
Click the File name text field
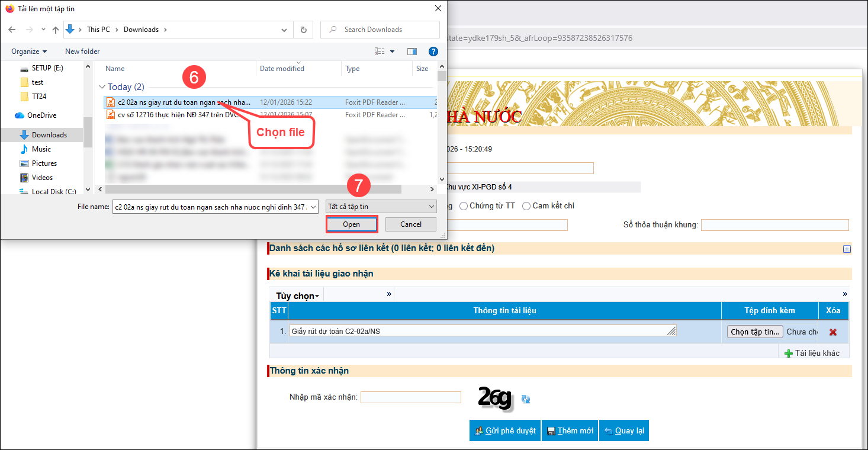coord(211,207)
